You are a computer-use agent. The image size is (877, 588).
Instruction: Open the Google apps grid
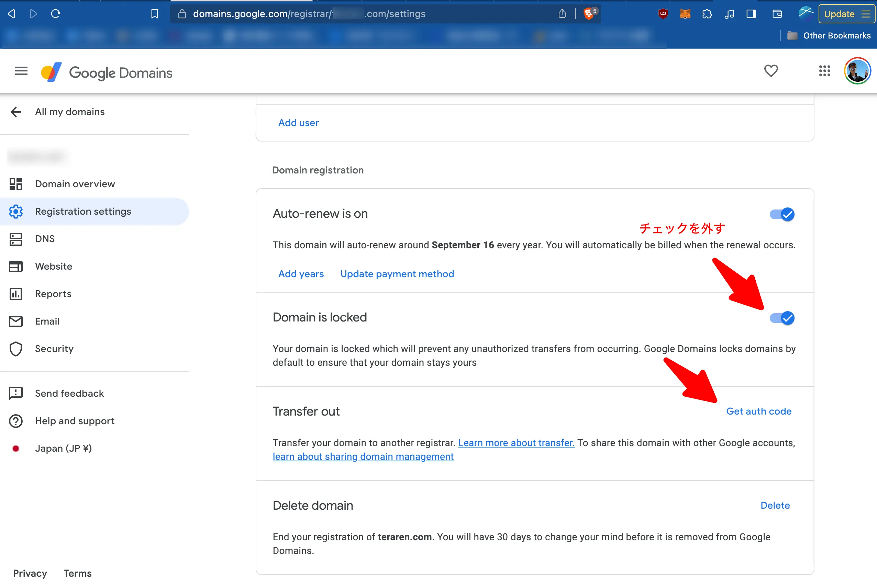(x=824, y=71)
